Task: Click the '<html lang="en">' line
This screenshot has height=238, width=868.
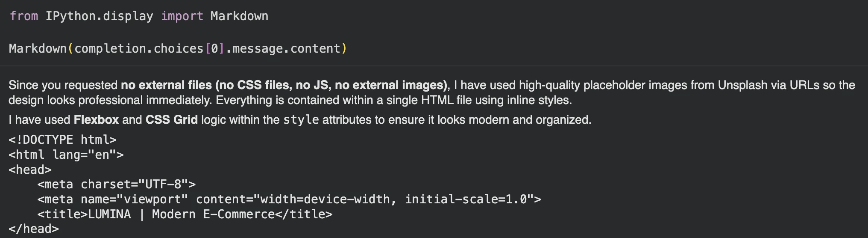Action: click(66, 155)
